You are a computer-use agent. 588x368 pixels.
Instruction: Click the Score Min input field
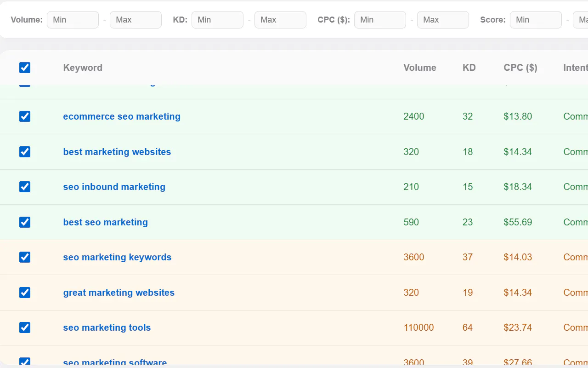pyautogui.click(x=536, y=20)
